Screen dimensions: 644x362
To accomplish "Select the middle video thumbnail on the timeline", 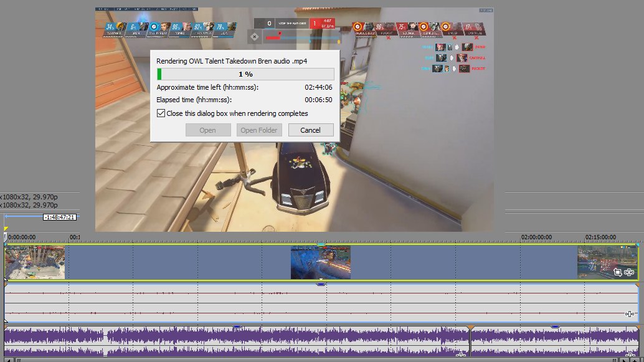I will (320, 262).
